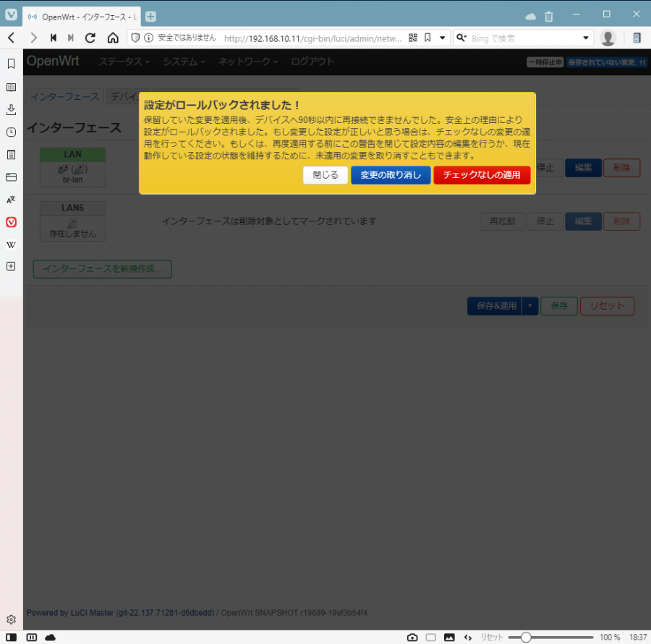
Task: Open the Downloads panel
Action: (11, 109)
